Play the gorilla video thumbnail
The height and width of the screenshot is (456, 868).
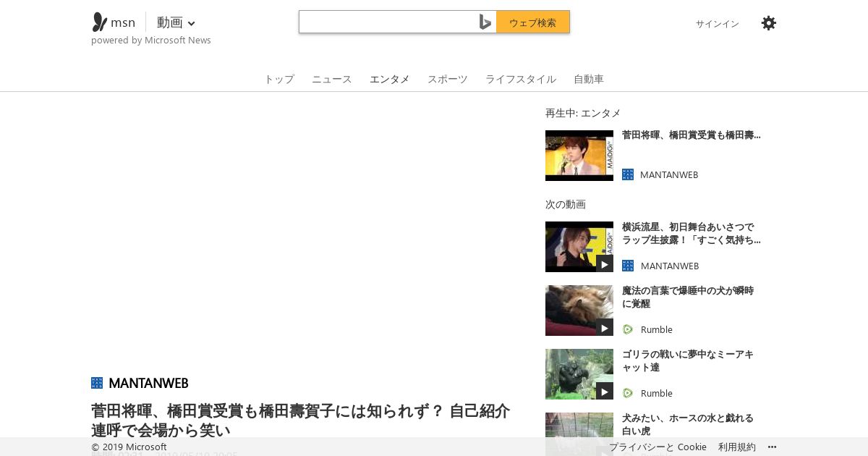579,374
